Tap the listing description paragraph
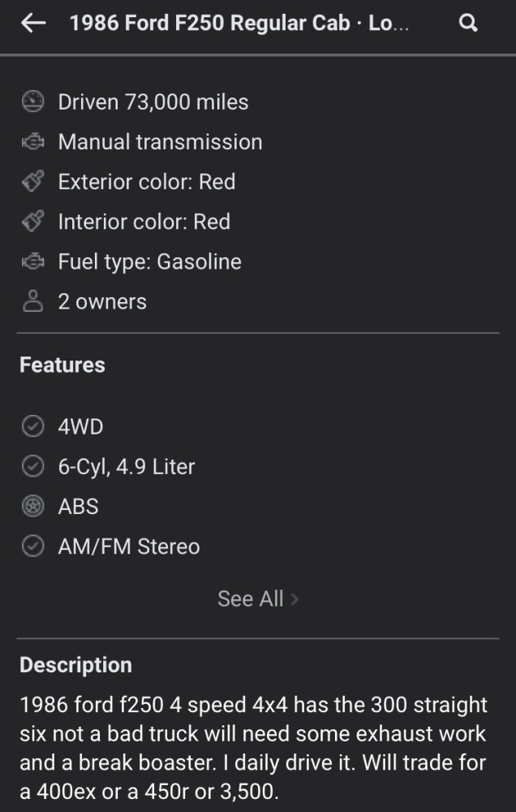The width and height of the screenshot is (516, 812). point(254,748)
